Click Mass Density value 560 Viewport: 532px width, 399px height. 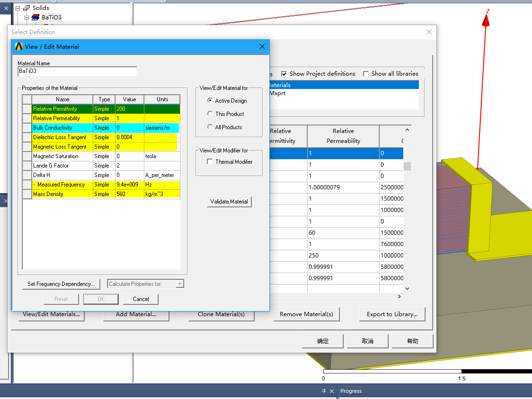pos(130,195)
